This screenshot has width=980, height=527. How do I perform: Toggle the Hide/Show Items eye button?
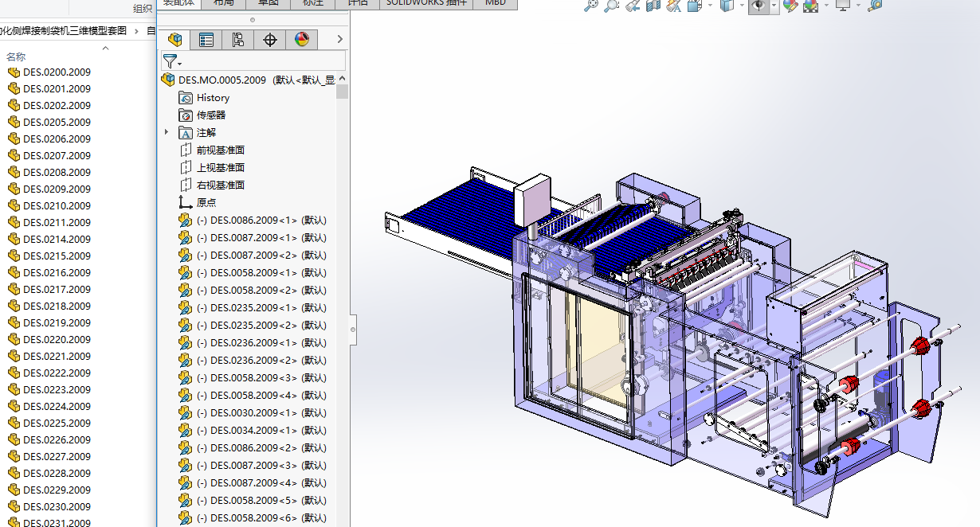point(757,6)
